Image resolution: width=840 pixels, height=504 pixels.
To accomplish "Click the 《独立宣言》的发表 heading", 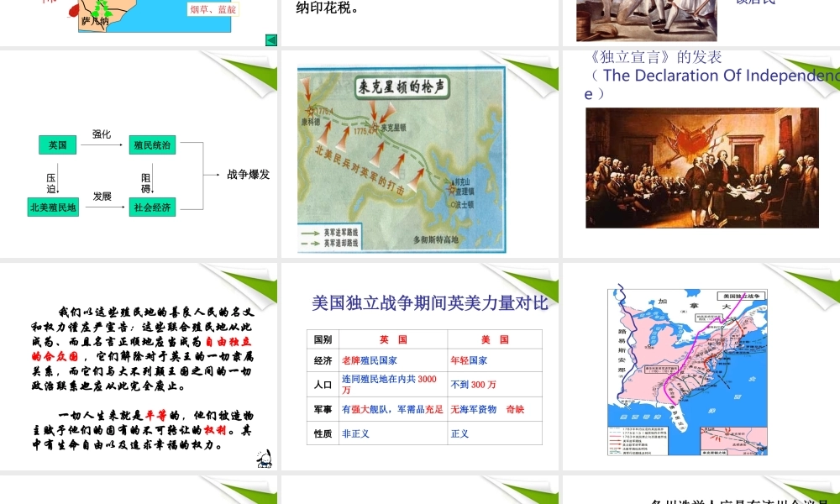I will pyautogui.click(x=655, y=57).
